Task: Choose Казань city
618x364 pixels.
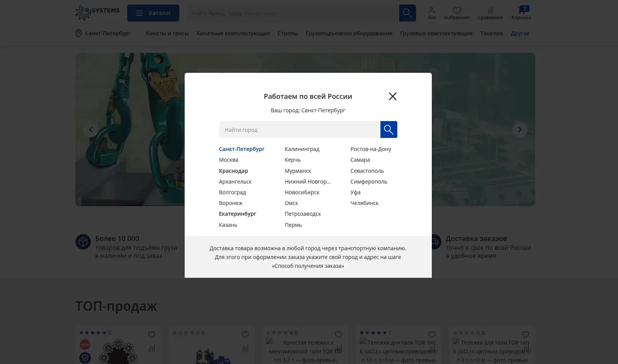Action: pyautogui.click(x=228, y=225)
